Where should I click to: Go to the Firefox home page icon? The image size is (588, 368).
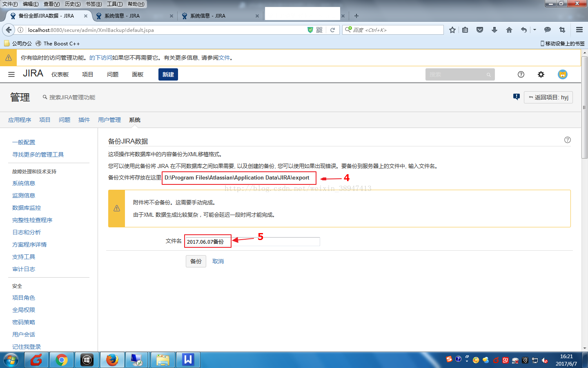tap(509, 30)
